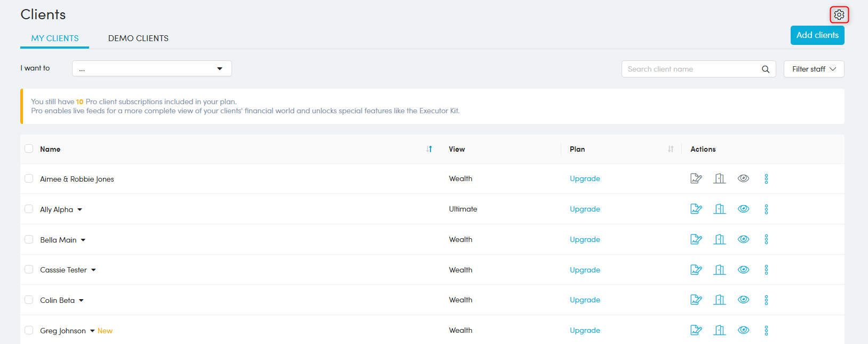Select the Colin Beta checkbox
Viewport: 868px width, 344px height.
click(x=29, y=300)
